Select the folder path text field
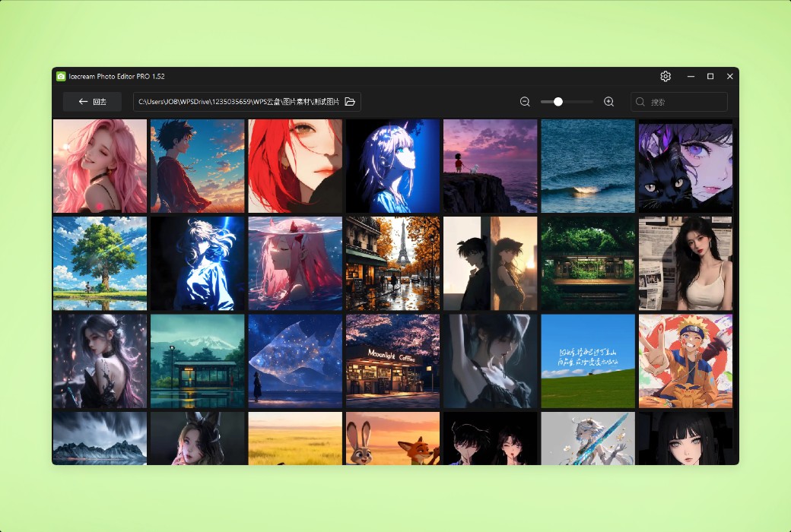Image resolution: width=791 pixels, height=532 pixels. pos(236,101)
